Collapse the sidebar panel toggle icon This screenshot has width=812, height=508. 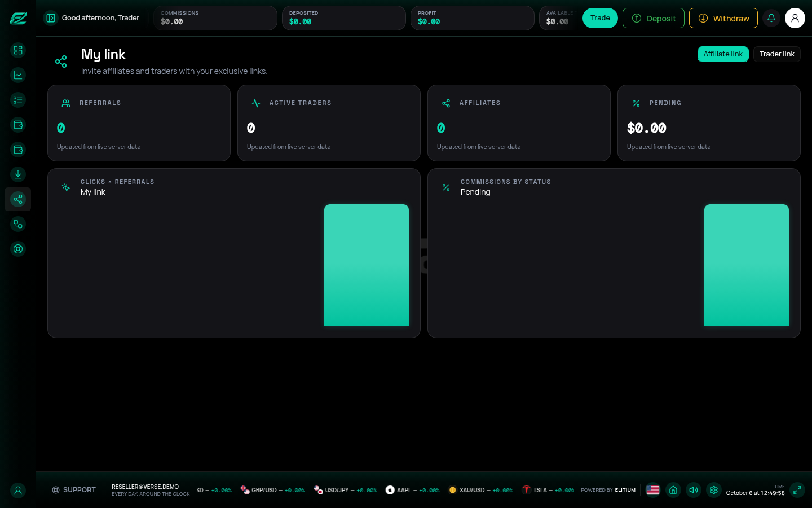click(51, 18)
